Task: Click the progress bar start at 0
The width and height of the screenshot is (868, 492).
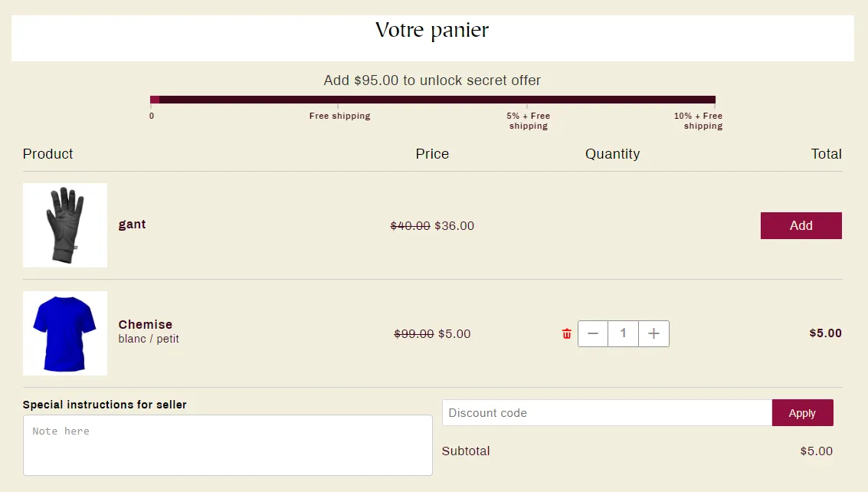Action: pyautogui.click(x=152, y=116)
